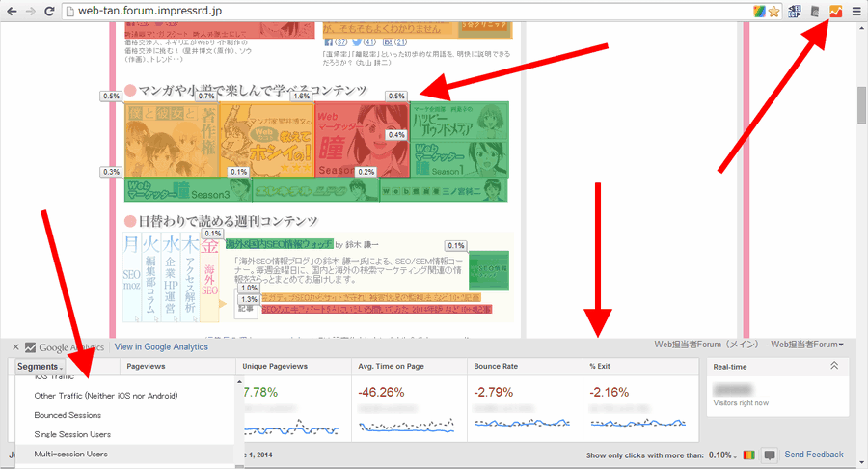Collapse the Real-time panel with double chevron
868x469 pixels.
coord(834,366)
